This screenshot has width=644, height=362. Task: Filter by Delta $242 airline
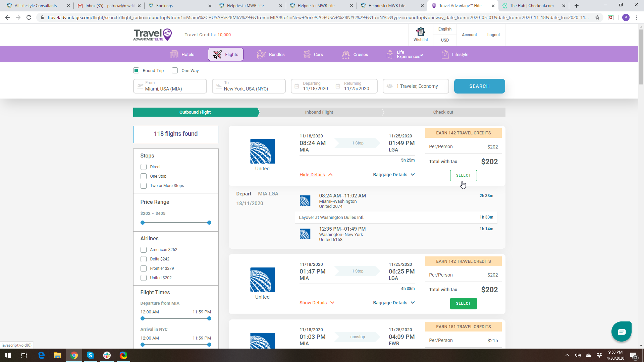(x=144, y=259)
